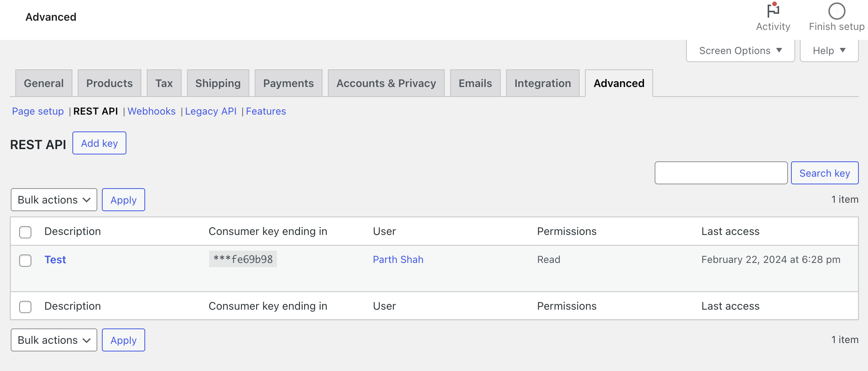Open the Test API key description
The height and width of the screenshot is (371, 868).
[x=55, y=259]
